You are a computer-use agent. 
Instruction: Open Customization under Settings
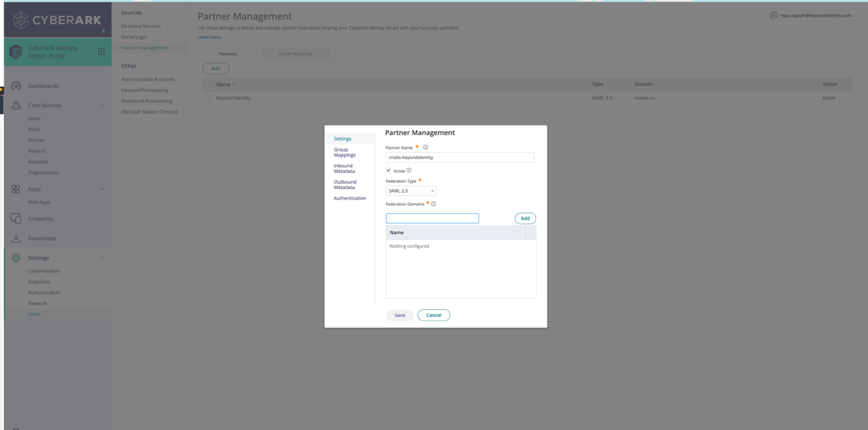[44, 271]
